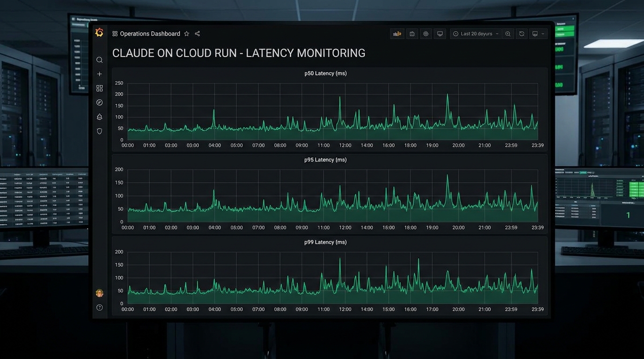644x359 pixels.
Task: Click the Grafana logo home icon
Action: (x=99, y=32)
